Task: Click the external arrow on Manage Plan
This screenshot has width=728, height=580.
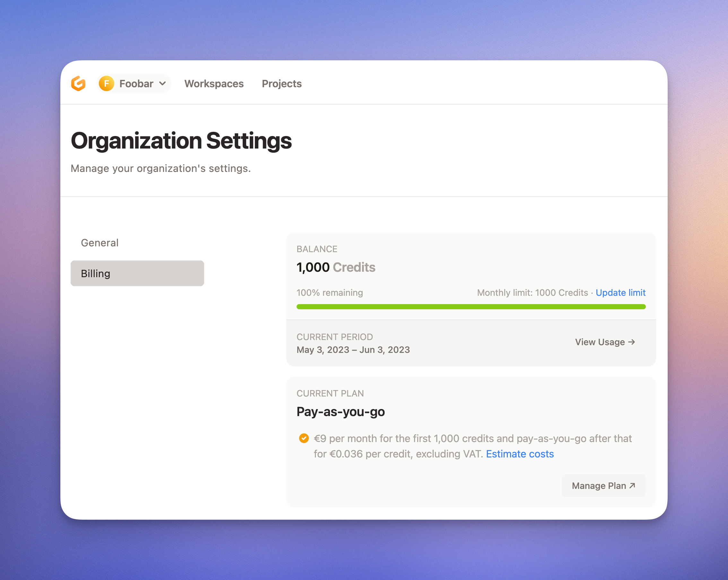Action: pos(632,486)
